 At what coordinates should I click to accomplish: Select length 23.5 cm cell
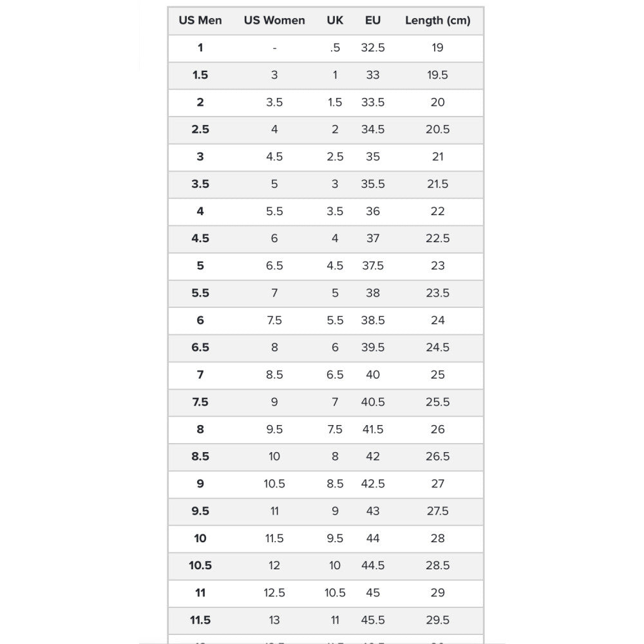point(438,293)
